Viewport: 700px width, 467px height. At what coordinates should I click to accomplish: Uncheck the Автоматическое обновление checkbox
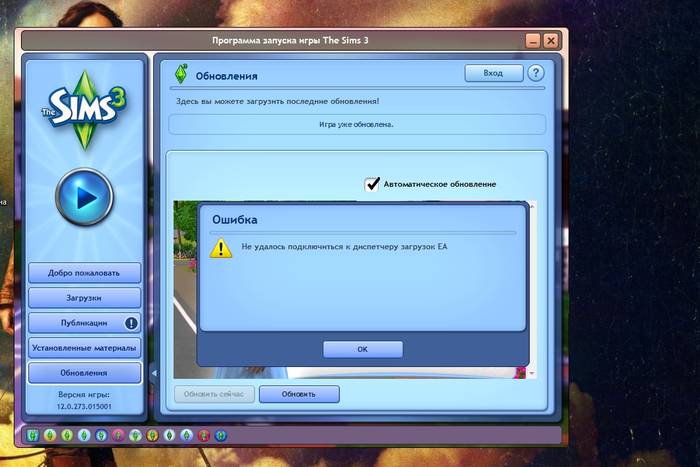pyautogui.click(x=372, y=184)
